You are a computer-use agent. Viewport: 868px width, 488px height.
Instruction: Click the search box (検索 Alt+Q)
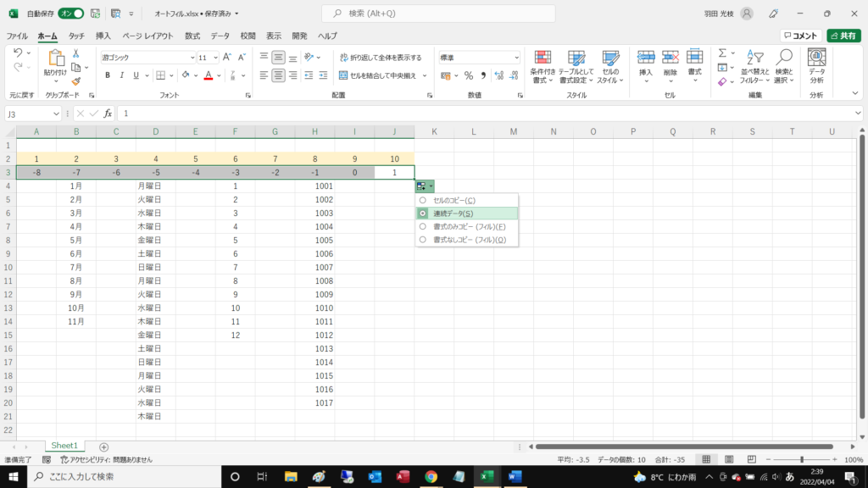[438, 14]
